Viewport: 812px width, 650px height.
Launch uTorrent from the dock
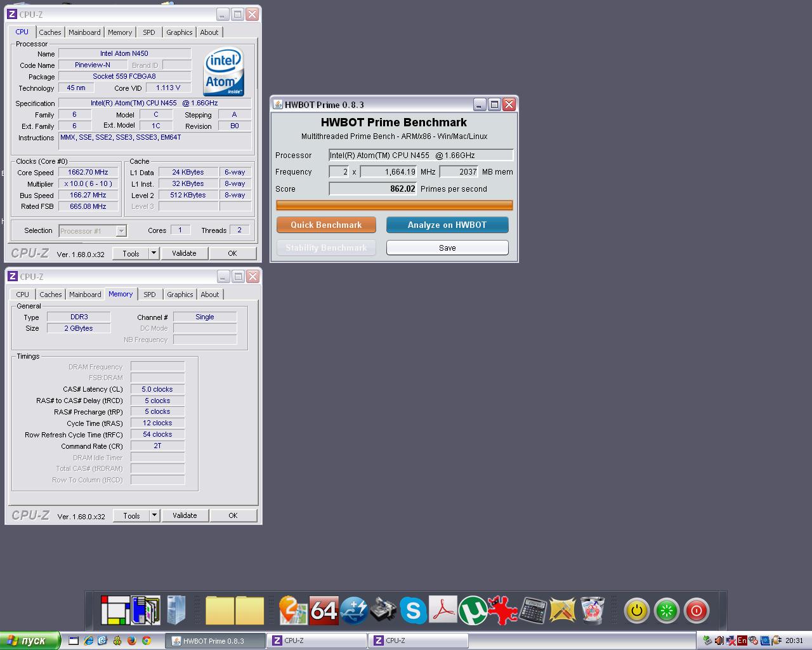(473, 611)
